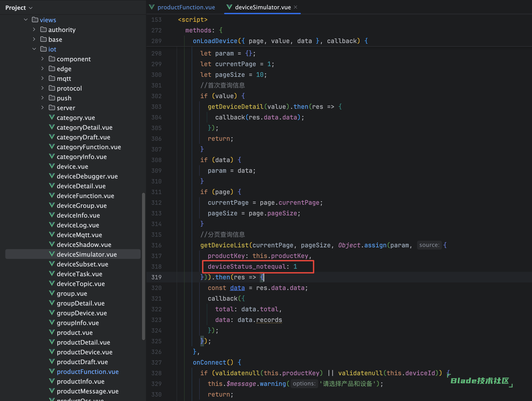The width and height of the screenshot is (532, 401).
Task: Click the project tree vertical scrollbar
Action: click(x=143, y=266)
